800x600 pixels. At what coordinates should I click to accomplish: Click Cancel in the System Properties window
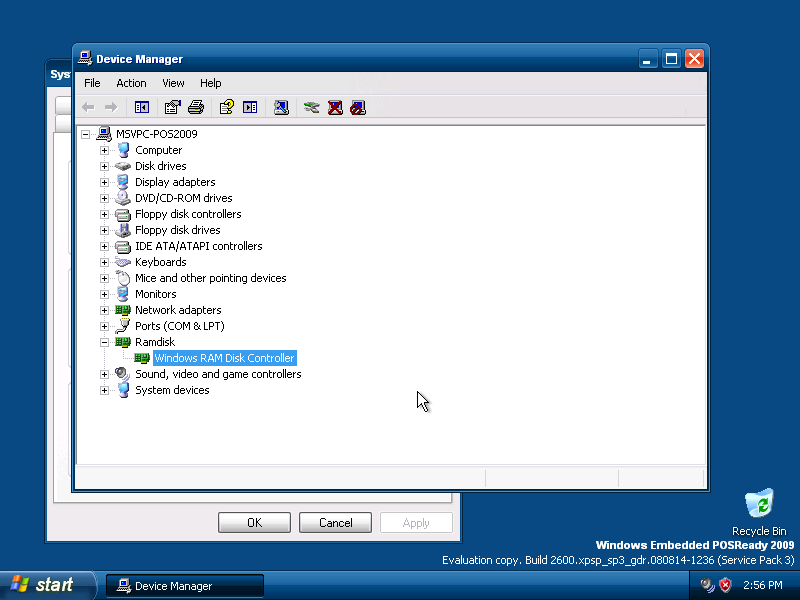(x=335, y=522)
